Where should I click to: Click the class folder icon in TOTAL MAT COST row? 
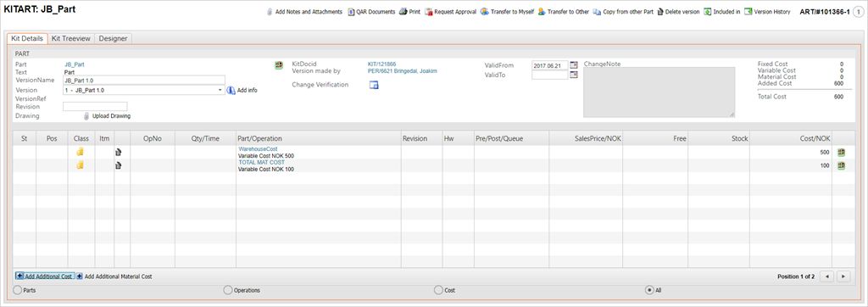[x=81, y=165]
